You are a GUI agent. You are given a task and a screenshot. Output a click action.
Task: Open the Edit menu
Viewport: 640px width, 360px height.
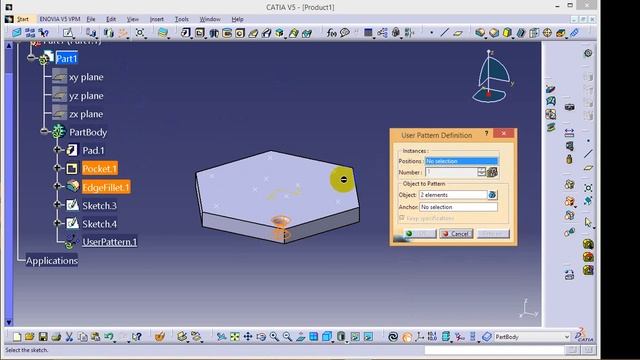[x=111, y=19]
